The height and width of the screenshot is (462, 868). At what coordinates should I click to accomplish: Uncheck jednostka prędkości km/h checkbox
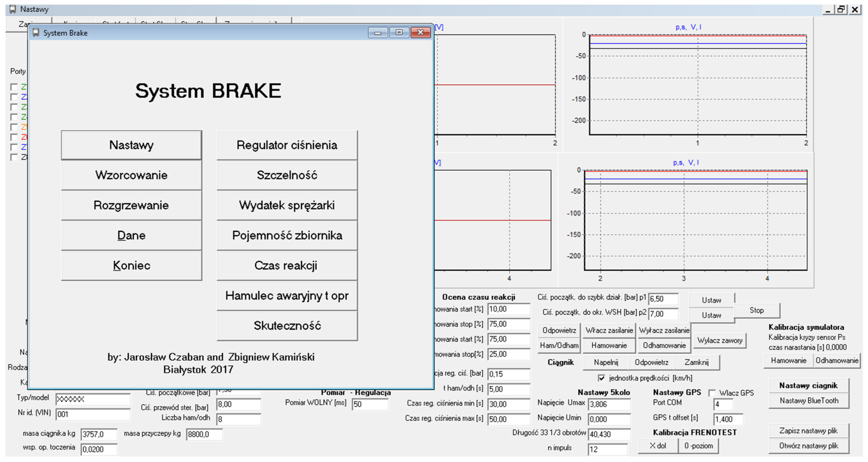click(x=602, y=378)
